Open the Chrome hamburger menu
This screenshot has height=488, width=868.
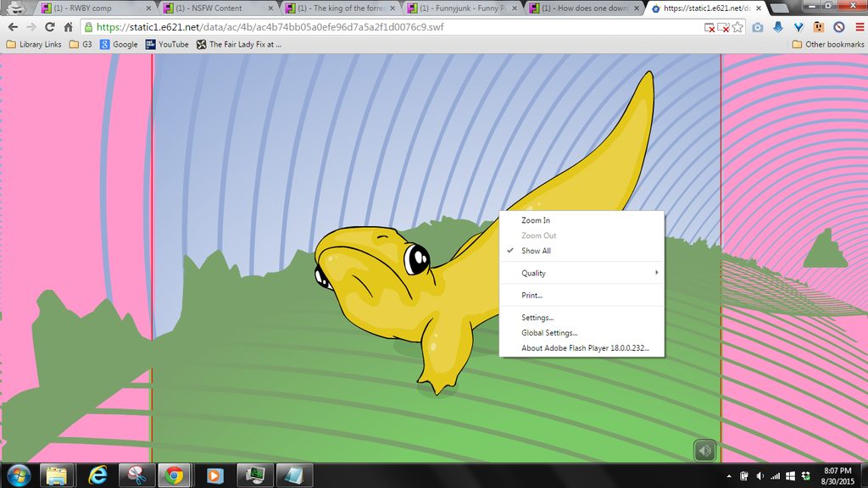pos(859,27)
